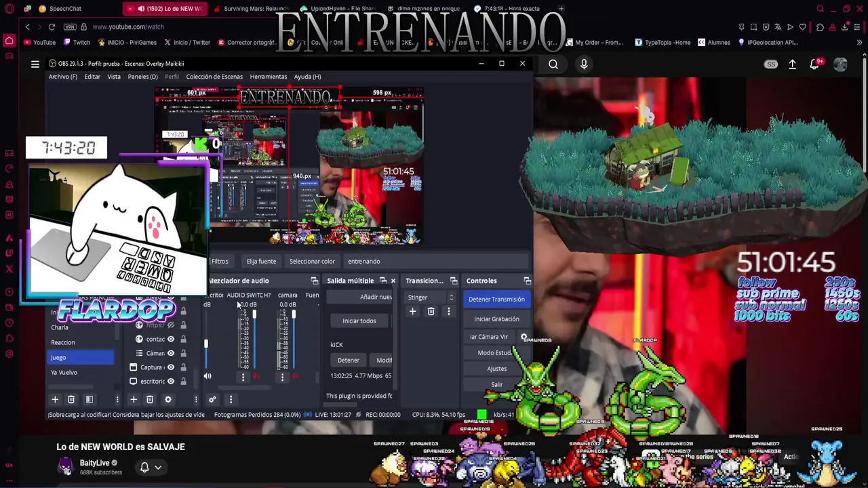
Task: Adjust escritorio volume slider
Action: (x=206, y=344)
